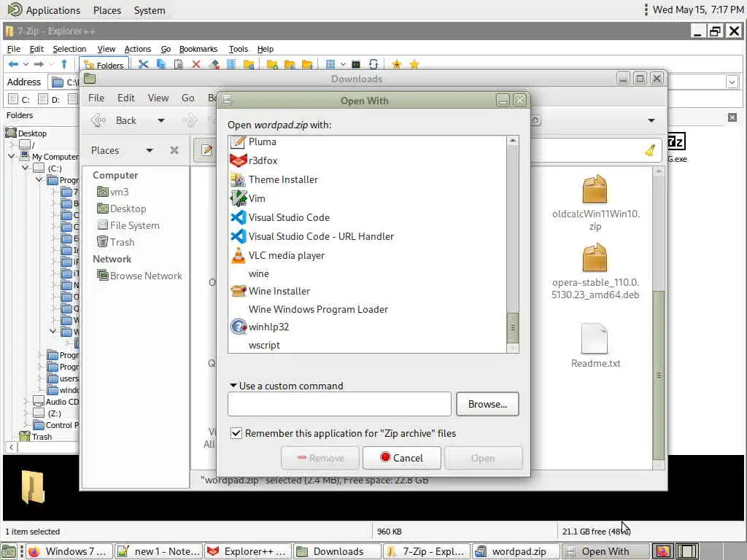747x560 pixels.
Task: Open Edit menu in Downloads window
Action: click(x=125, y=98)
